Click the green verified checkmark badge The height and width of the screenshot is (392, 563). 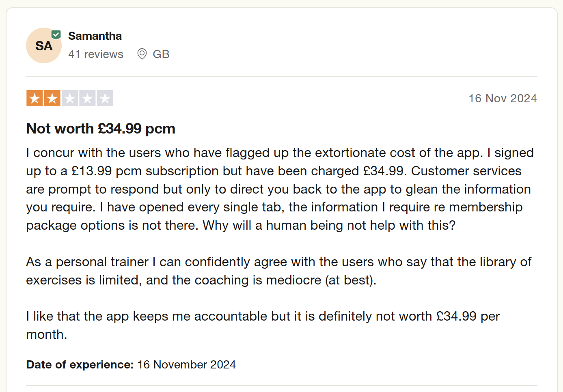coord(56,35)
